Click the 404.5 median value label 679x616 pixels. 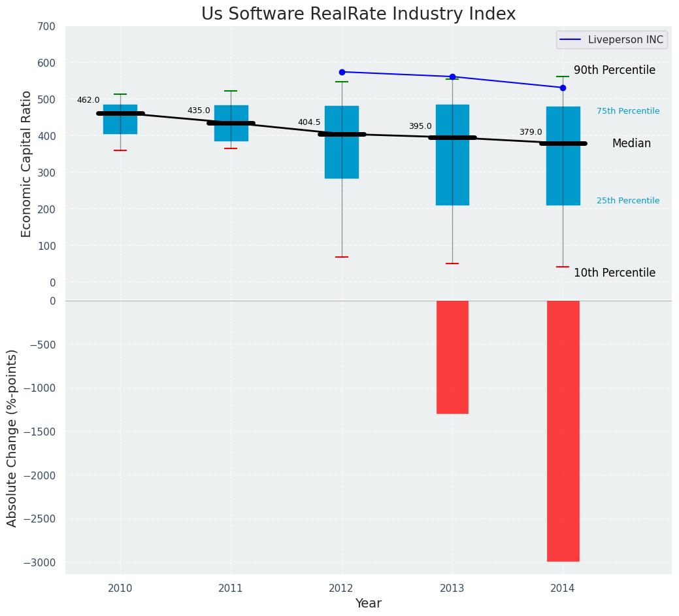pyautogui.click(x=309, y=122)
